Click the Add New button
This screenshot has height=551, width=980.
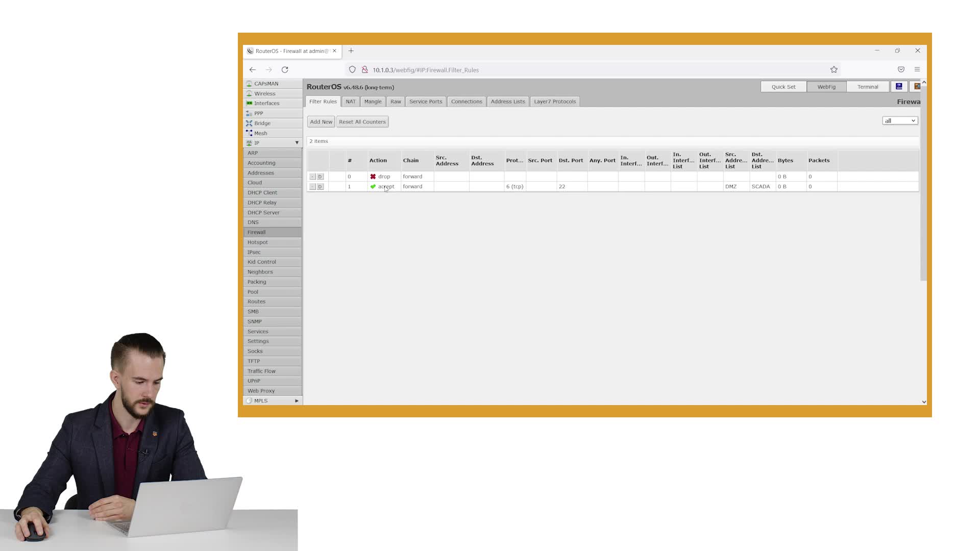321,122
